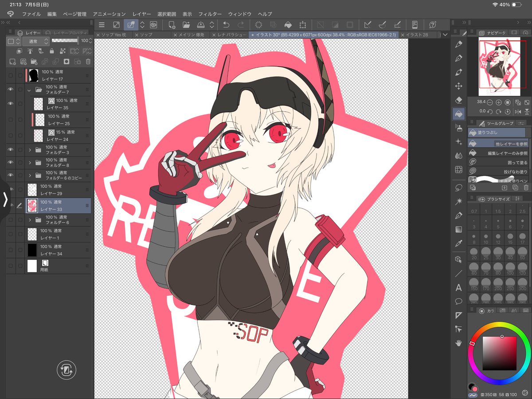Select the Airbrush tool
Screen dimensions: 532x399
click(x=459, y=128)
